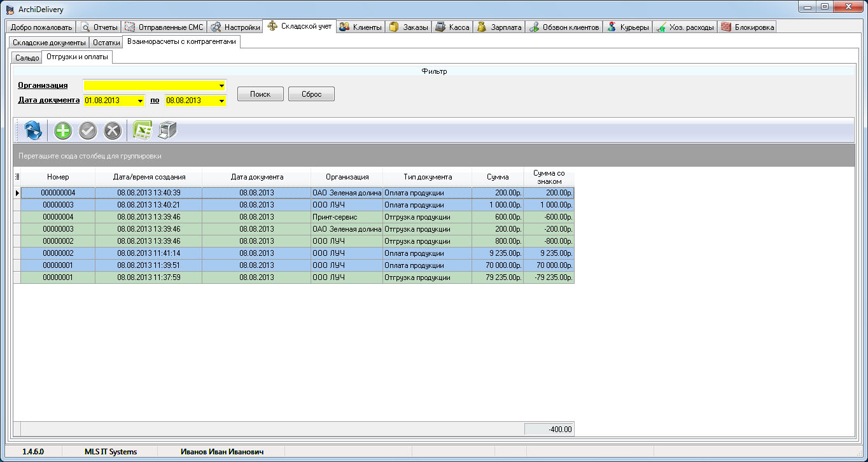This screenshot has width=868, height=462.
Task: Open the Касса tab
Action: pos(452,27)
